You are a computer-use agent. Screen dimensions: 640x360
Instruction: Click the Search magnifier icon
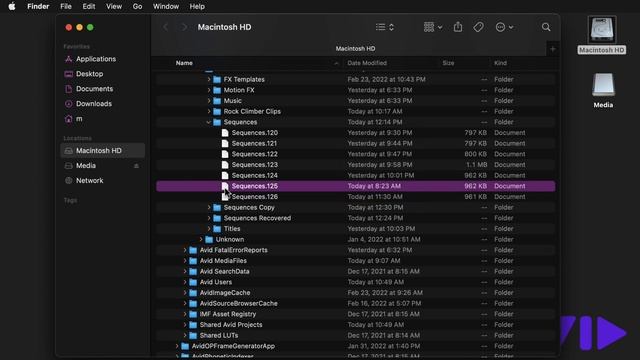(546, 27)
